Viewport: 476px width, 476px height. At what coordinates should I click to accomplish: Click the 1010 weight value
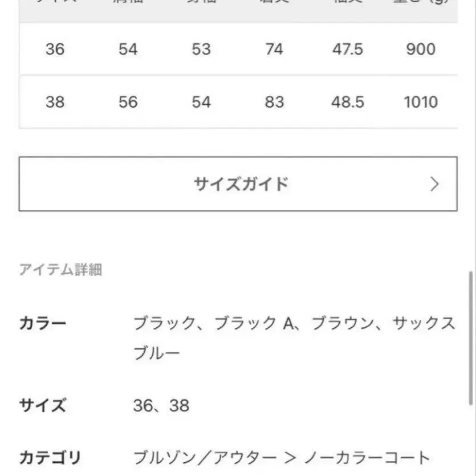(421, 102)
